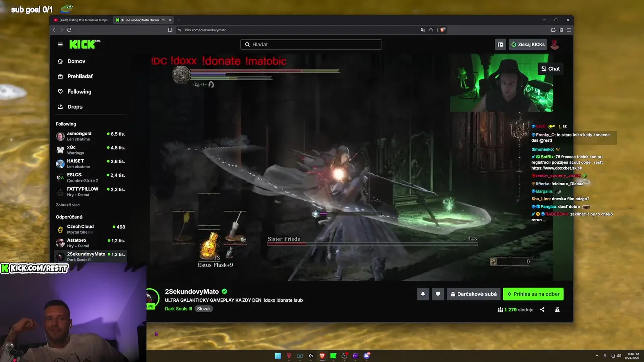Open the xQc channel from Following
This screenshot has width=644, height=362.
click(x=91, y=150)
